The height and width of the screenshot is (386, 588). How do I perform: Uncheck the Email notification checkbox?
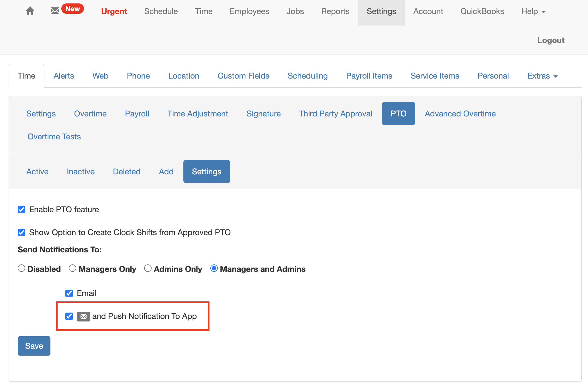[x=69, y=293]
